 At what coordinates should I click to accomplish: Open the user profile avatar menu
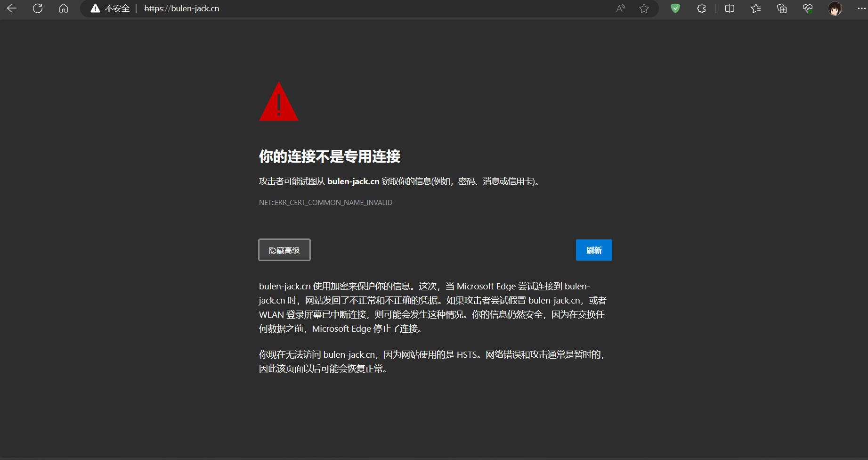[x=835, y=8]
